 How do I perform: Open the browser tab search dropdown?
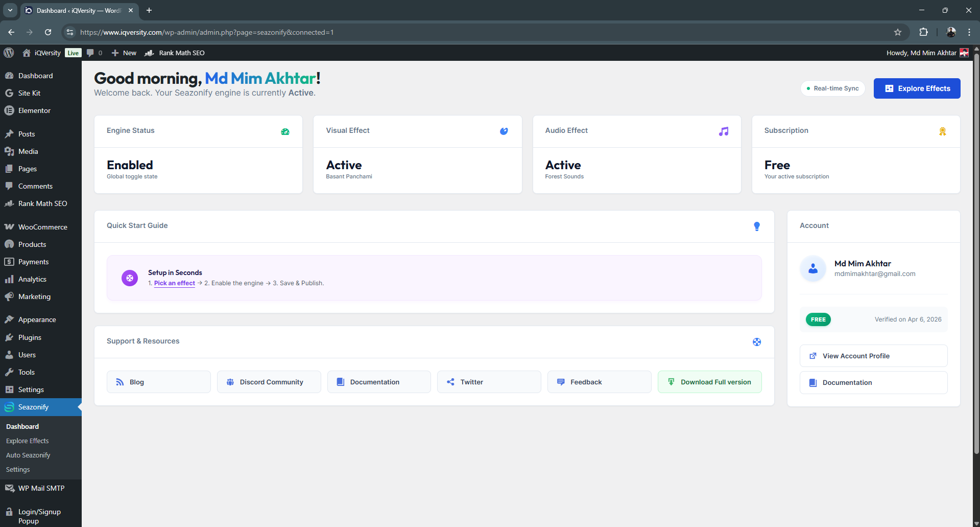click(10, 10)
